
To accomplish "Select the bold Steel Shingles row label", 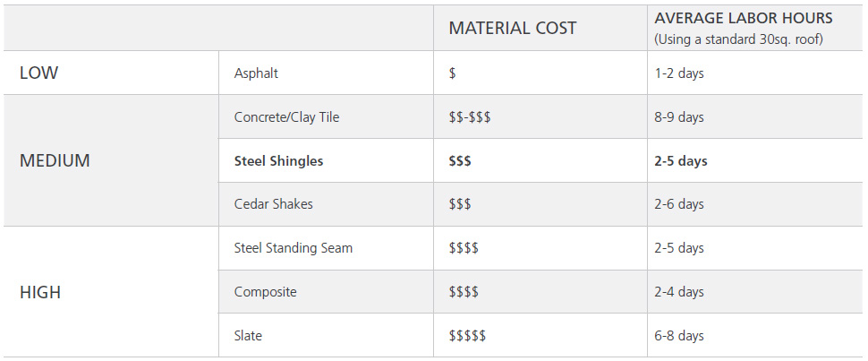I will point(278,161).
